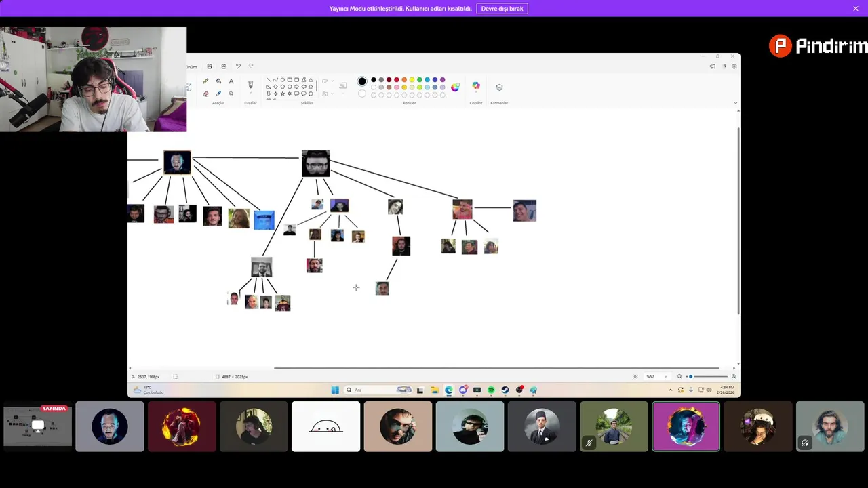Open the Discord taskbar icon

click(463, 390)
